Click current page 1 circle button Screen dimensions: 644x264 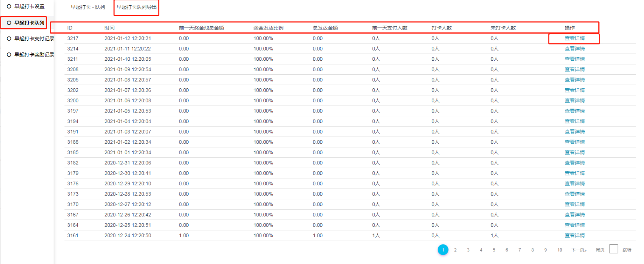(443, 250)
